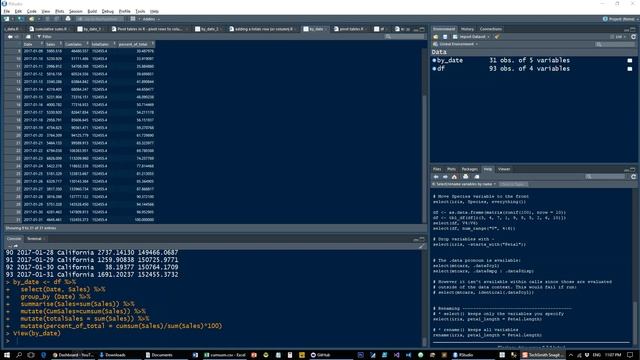The image size is (640, 360).
Task: Open help topic title dropdown
Action: [464, 184]
